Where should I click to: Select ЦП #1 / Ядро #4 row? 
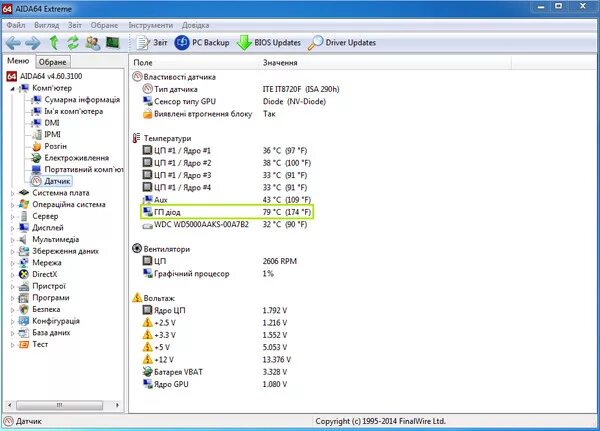click(225, 187)
